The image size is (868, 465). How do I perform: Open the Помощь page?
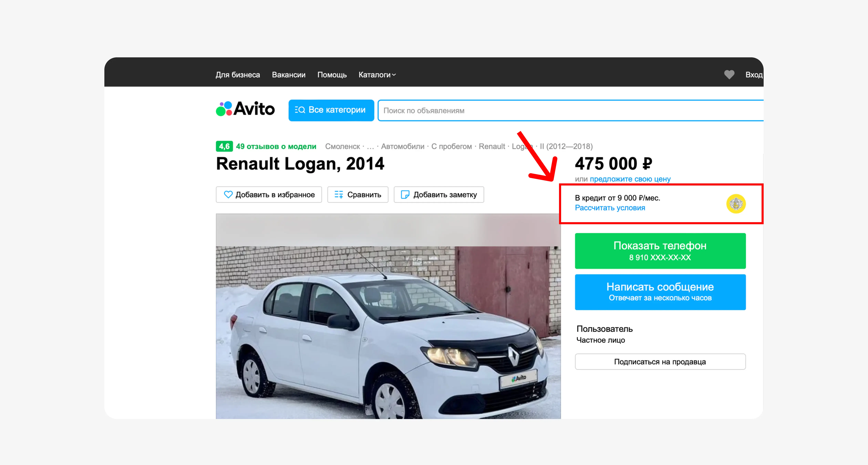332,75
